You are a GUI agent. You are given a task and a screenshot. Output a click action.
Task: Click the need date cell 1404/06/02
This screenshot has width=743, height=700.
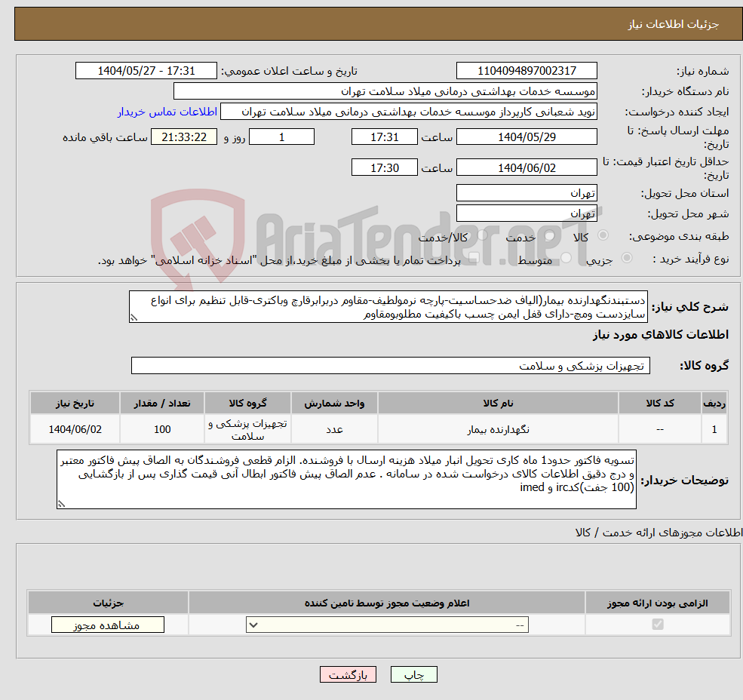[x=75, y=429]
